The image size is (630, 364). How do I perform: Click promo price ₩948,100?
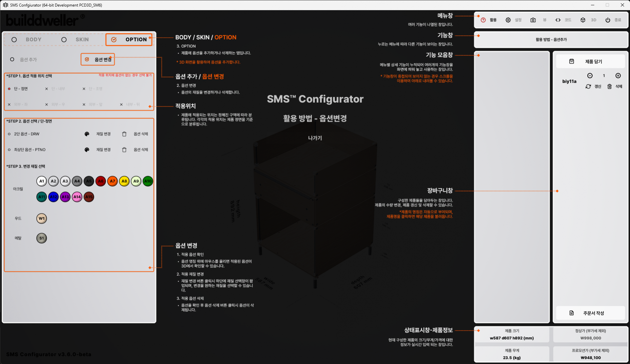(x=590, y=358)
